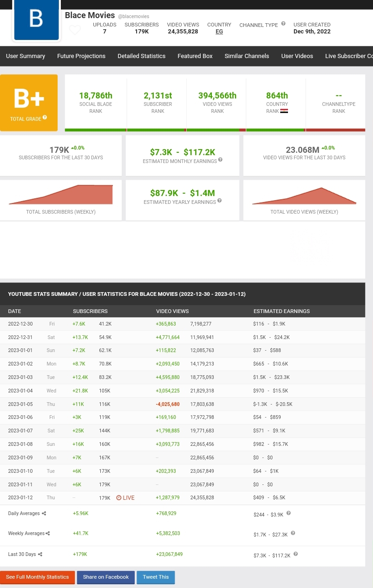Click the +25K subscribers change on 2023-01-07
The width and height of the screenshot is (373, 588).
pyautogui.click(x=78, y=431)
